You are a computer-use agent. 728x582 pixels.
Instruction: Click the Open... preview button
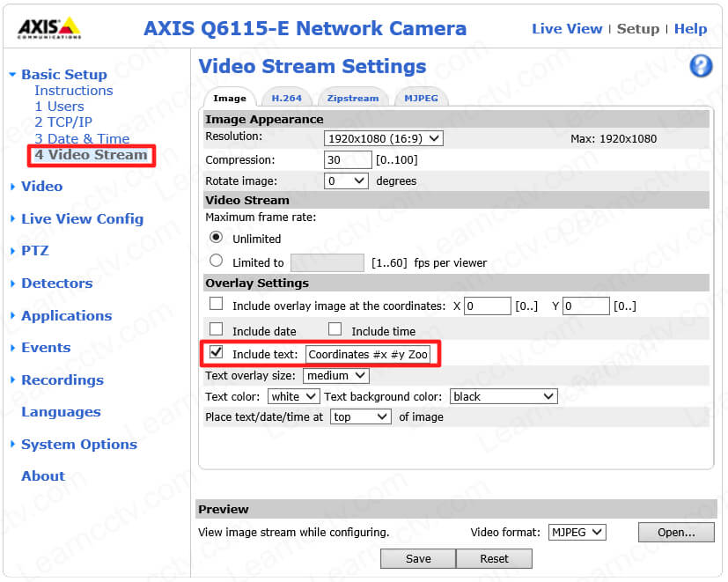pyautogui.click(x=676, y=532)
